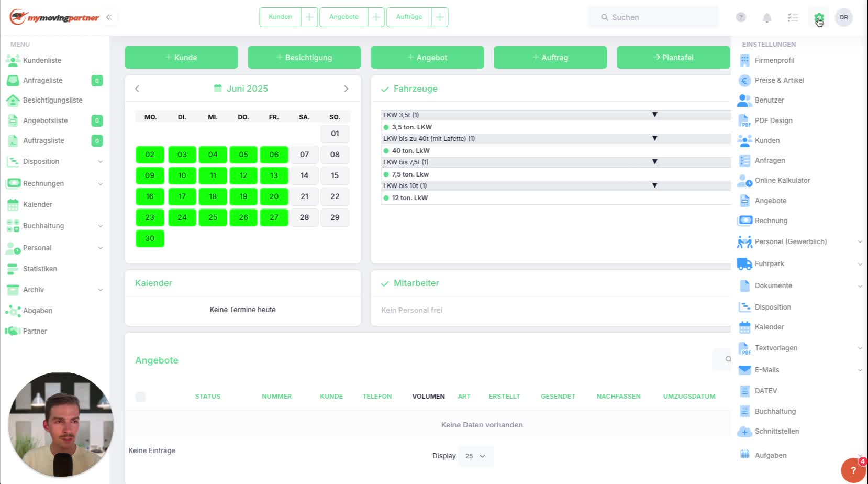
Task: Click the Kunden button in top bar
Action: point(280,17)
